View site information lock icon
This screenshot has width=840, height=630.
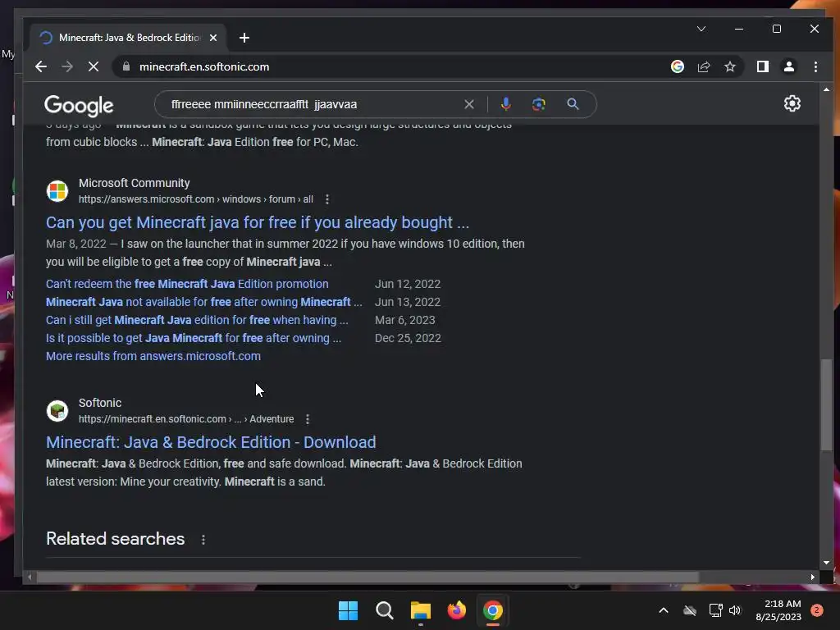[126, 66]
